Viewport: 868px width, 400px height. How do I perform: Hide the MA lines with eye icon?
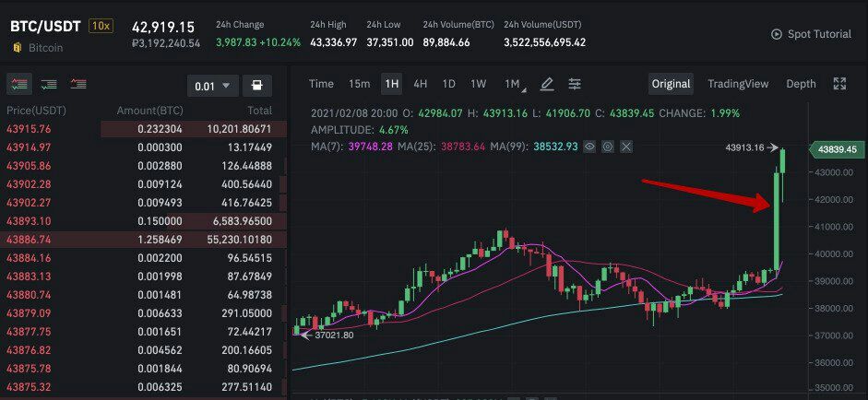tap(589, 147)
